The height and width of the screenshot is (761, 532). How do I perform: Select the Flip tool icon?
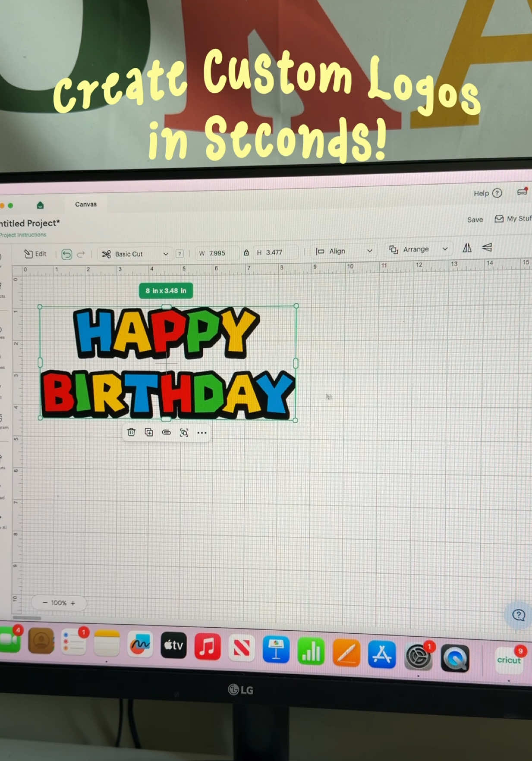click(x=467, y=248)
